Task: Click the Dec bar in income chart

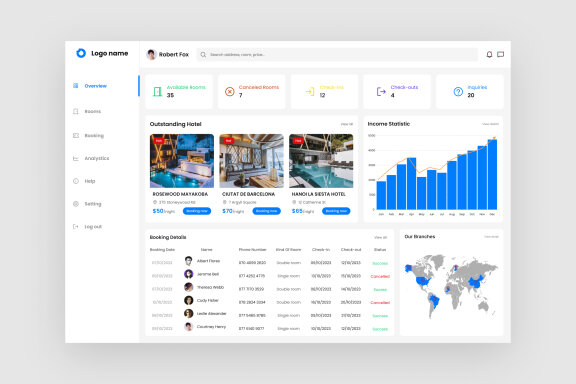Action: pyautogui.click(x=492, y=175)
